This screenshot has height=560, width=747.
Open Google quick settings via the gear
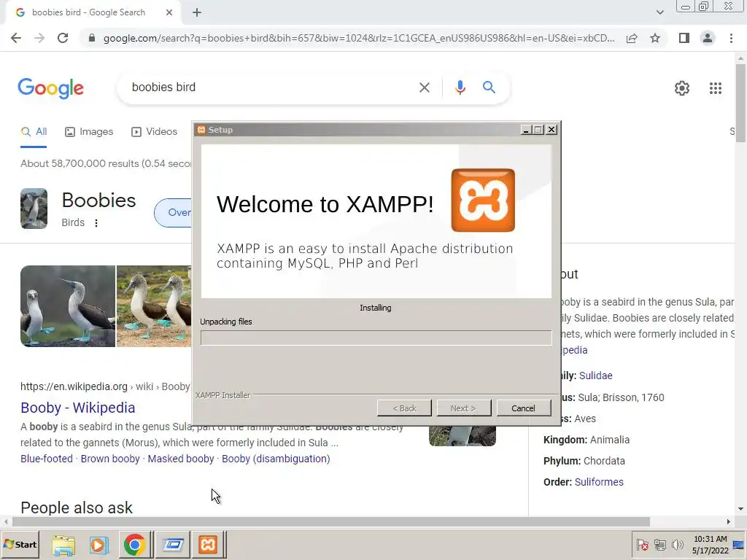tap(682, 88)
